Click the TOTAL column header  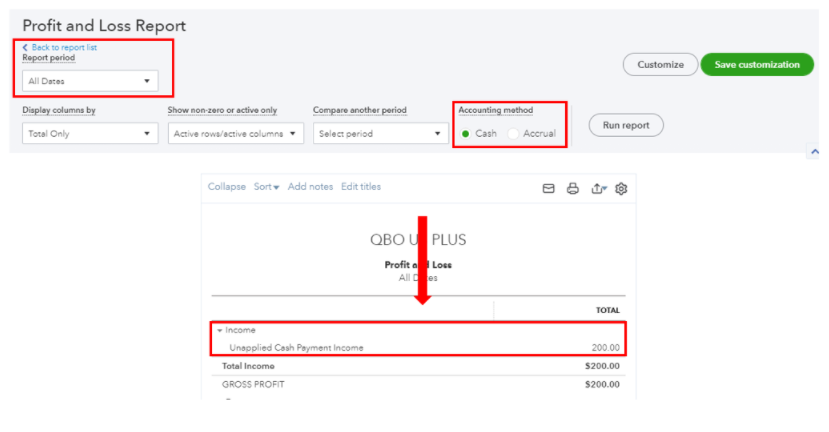click(x=607, y=310)
